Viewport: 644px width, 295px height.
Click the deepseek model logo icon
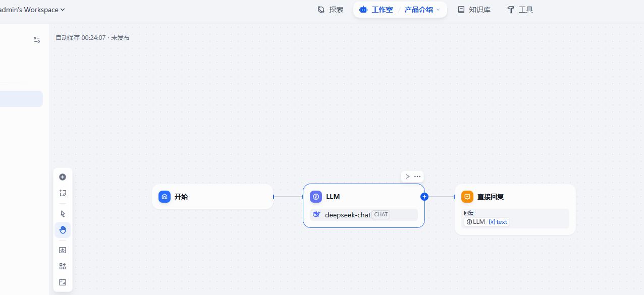coord(317,215)
